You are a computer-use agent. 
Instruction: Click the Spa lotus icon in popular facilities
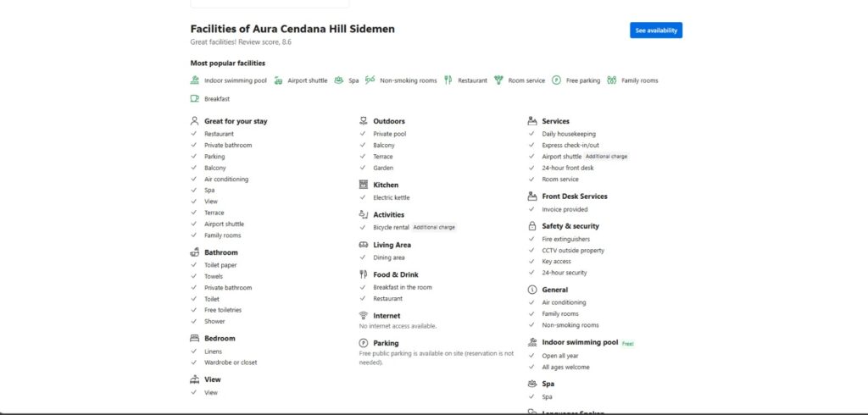pos(339,80)
